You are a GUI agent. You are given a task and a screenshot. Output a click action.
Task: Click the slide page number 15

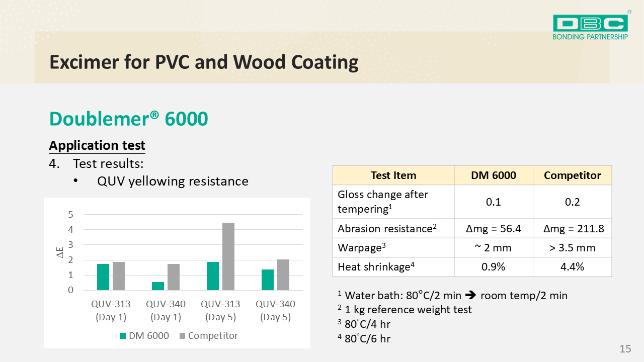tap(625, 349)
